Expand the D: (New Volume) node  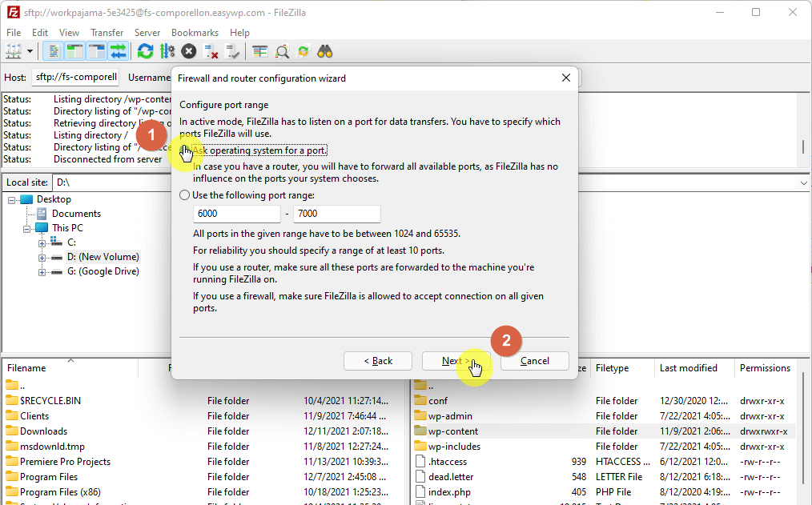42,258
